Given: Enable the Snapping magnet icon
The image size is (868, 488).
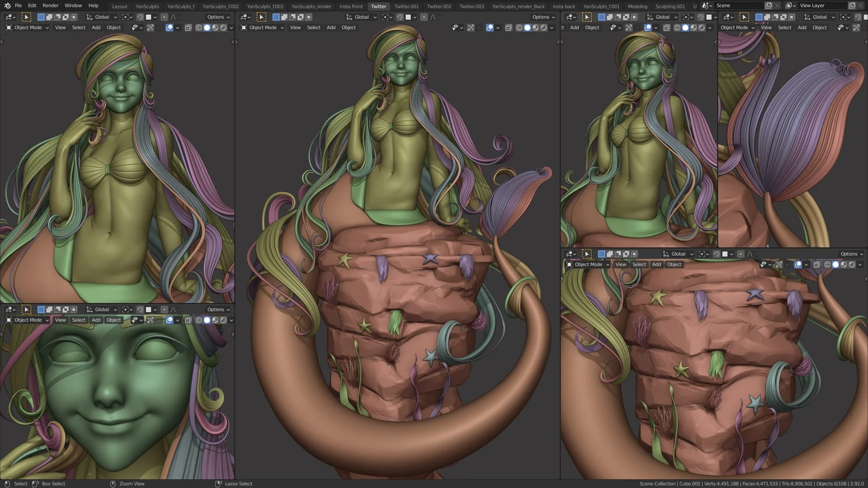Looking at the screenshot, I should coord(141,17).
